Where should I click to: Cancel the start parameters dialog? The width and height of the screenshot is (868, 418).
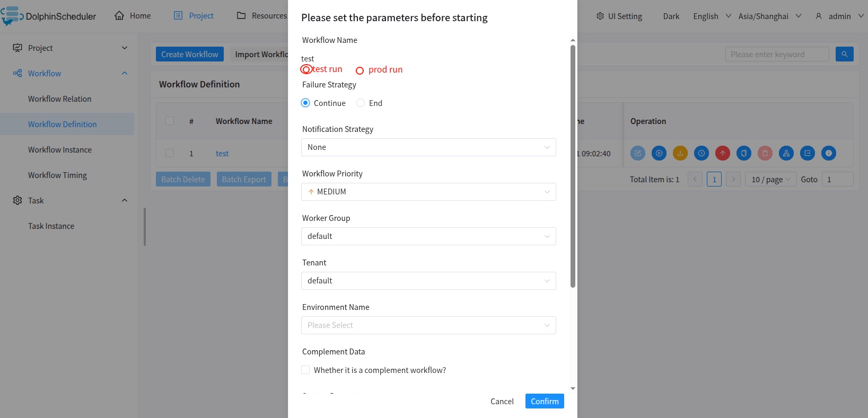pos(502,402)
